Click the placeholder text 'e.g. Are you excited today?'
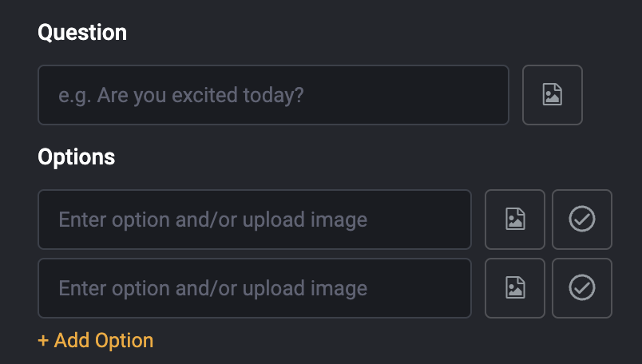 click(x=181, y=96)
